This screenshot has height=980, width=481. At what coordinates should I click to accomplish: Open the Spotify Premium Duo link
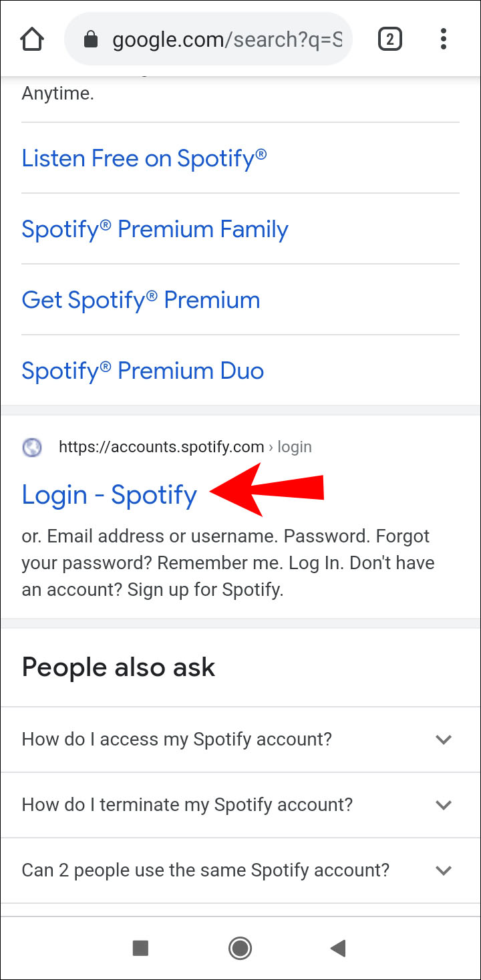(x=143, y=371)
